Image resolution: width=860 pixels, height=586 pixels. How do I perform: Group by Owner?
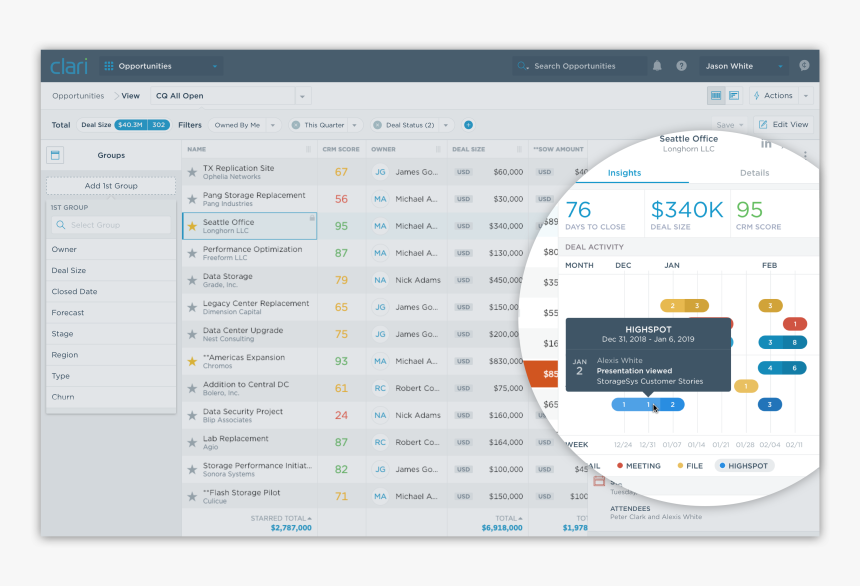[x=111, y=249]
